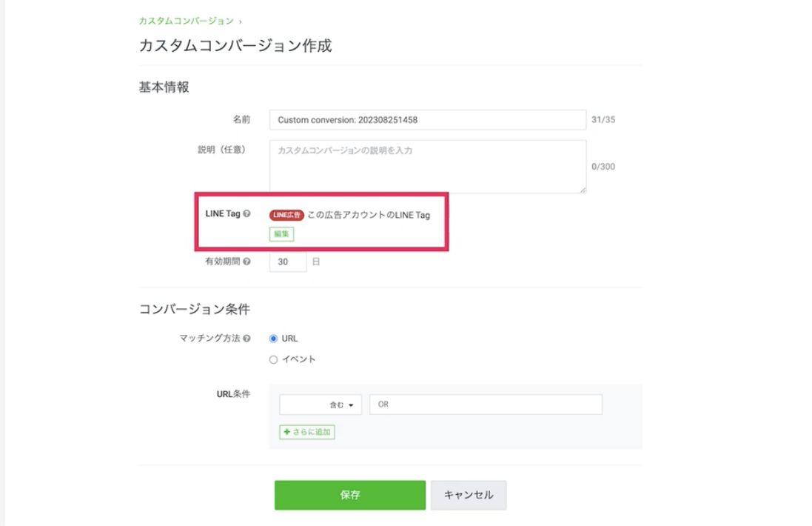Click the breadcrumb chevron separator

pos(241,21)
